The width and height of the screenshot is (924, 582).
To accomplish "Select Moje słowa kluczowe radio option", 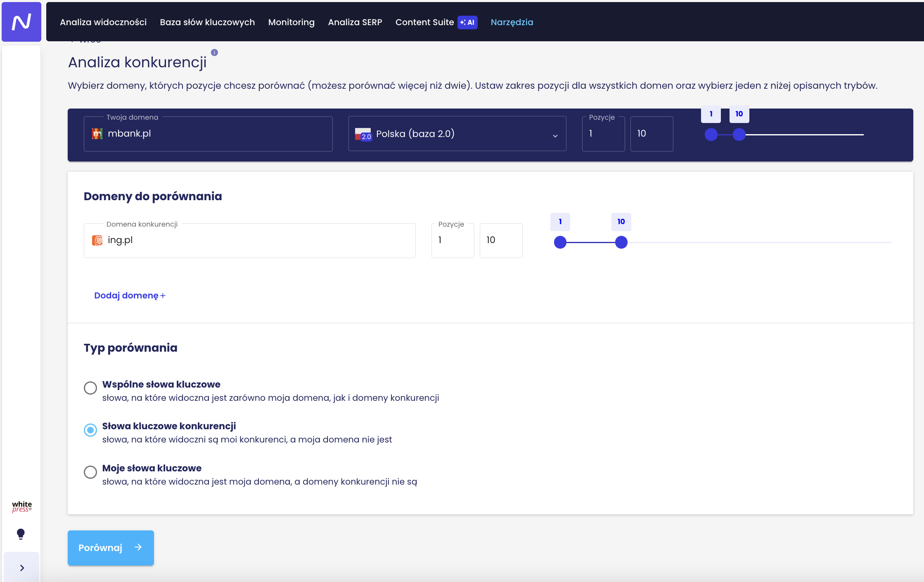I will [x=90, y=472].
